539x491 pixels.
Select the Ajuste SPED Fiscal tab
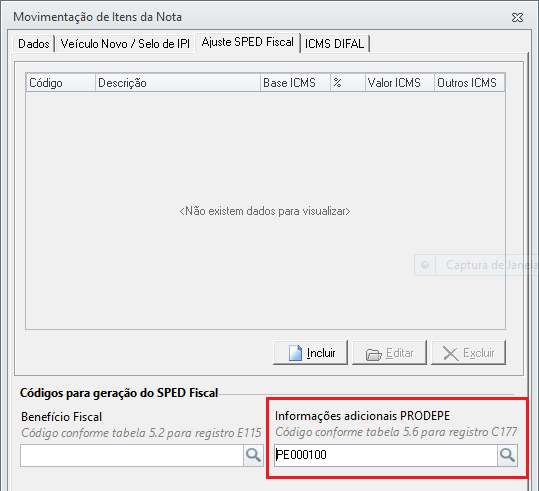coord(248,42)
